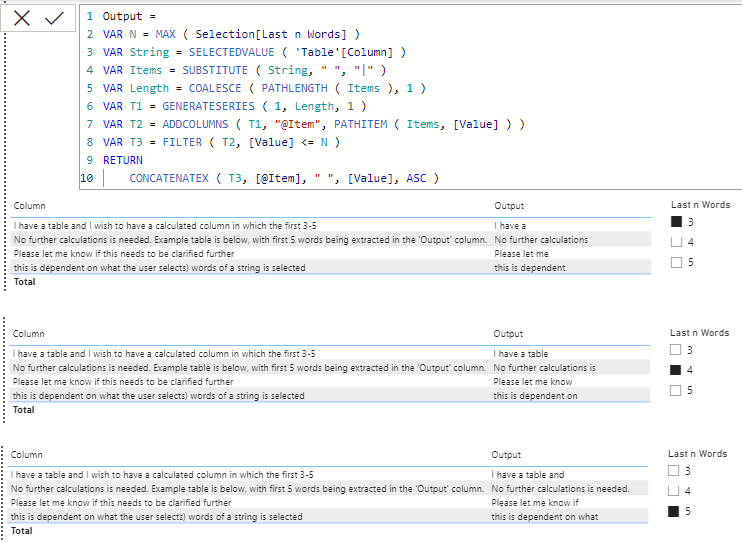The image size is (742, 542).
Task: Toggle checkbox 3 in top slicer
Action: coord(677,222)
